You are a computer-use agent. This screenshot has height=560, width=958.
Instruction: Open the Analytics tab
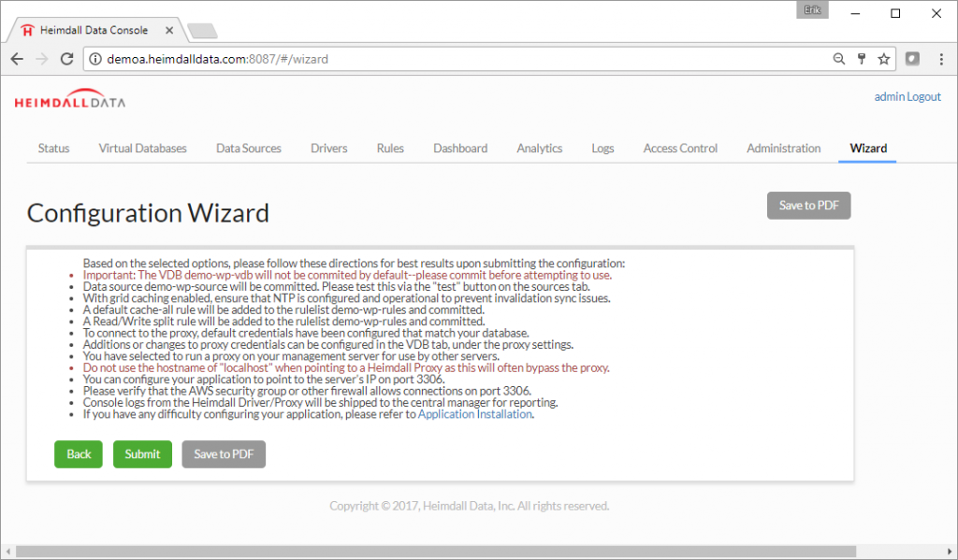tap(540, 149)
